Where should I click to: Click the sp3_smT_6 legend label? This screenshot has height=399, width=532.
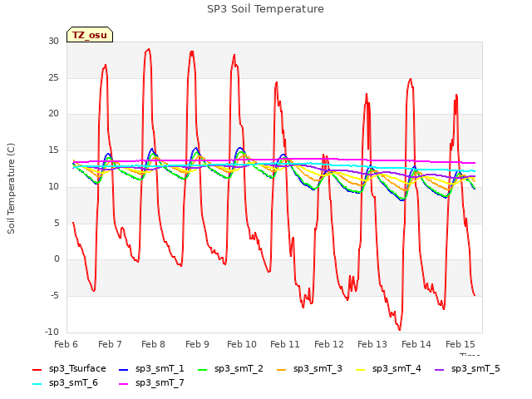pyautogui.click(x=73, y=382)
